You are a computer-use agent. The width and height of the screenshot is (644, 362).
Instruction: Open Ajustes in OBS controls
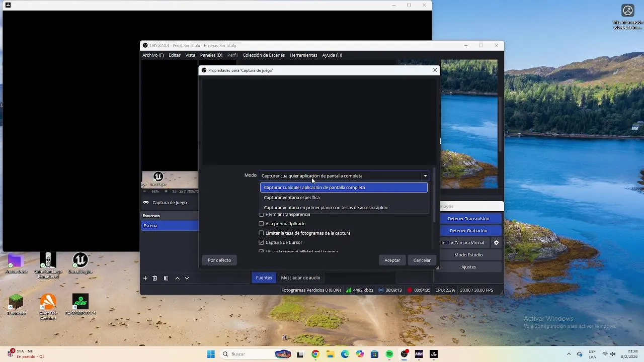[x=468, y=267]
